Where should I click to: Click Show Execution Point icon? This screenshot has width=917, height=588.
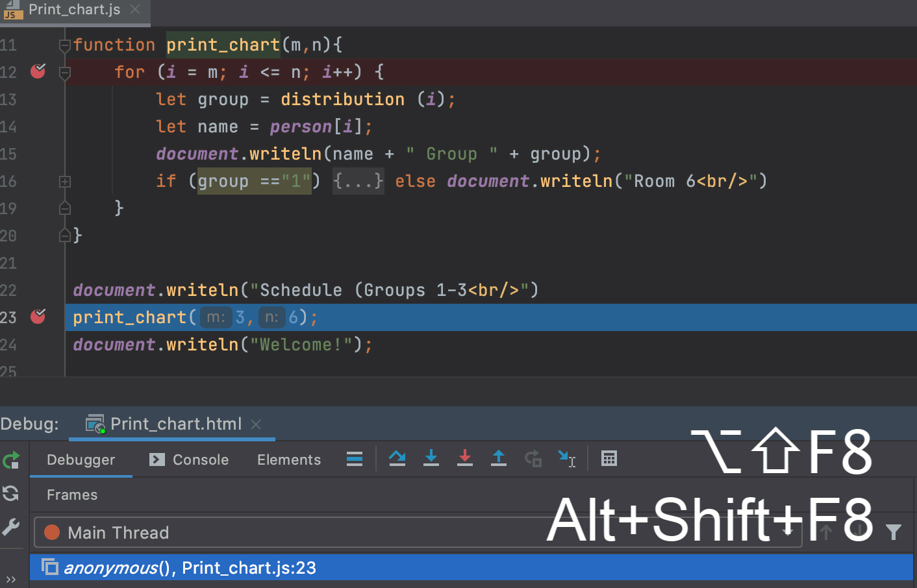[x=355, y=459]
